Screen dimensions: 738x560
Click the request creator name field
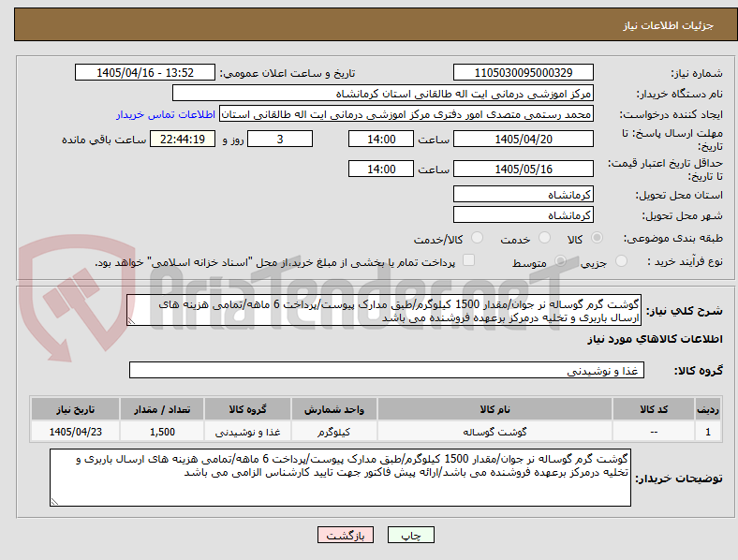tap(406, 114)
